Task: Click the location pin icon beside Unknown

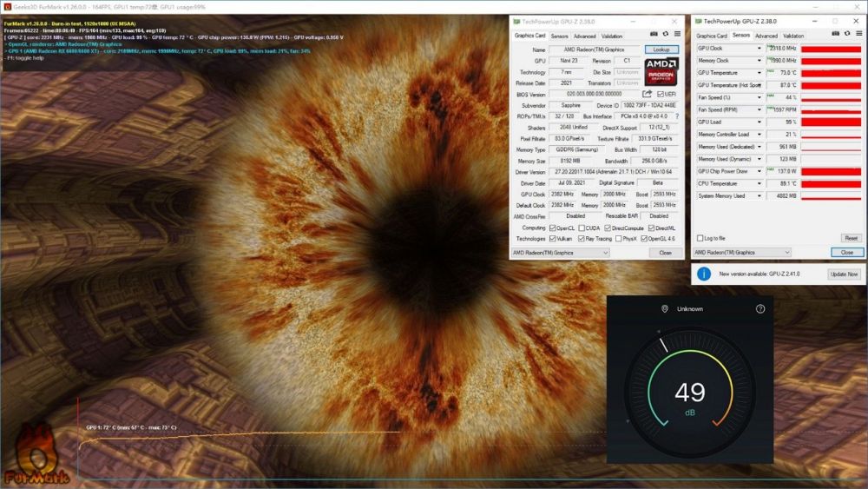Action: (x=665, y=308)
